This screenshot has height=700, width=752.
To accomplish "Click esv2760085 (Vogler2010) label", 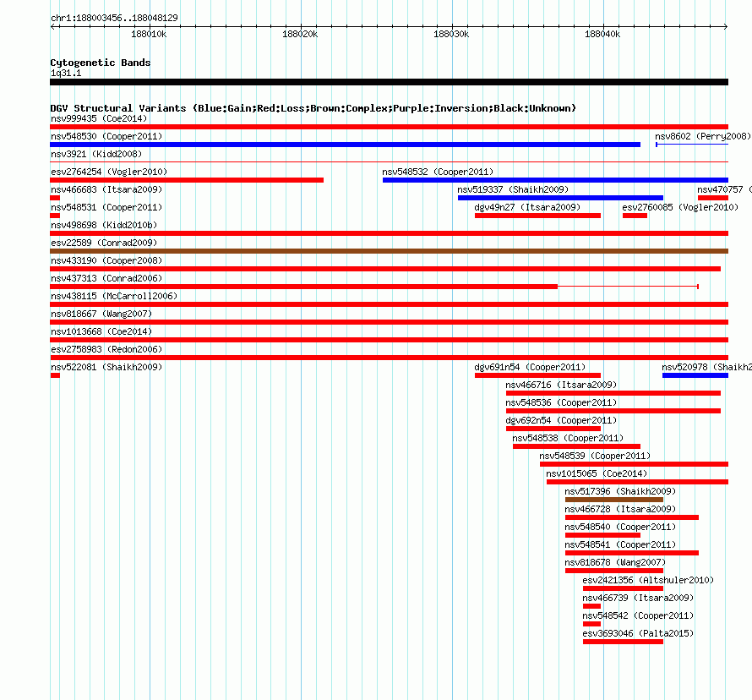I will point(680,207).
